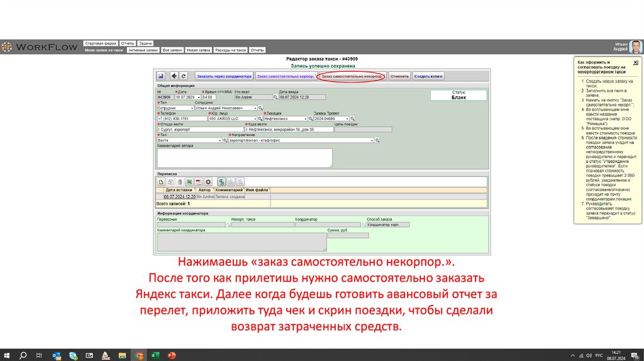Open Windows Start menu
The height and width of the screenshot is (361, 644).
pyautogui.click(x=6, y=355)
